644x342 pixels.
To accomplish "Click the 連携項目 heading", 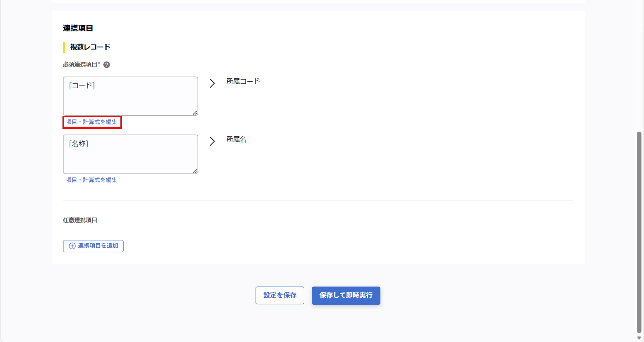I will pyautogui.click(x=78, y=28).
